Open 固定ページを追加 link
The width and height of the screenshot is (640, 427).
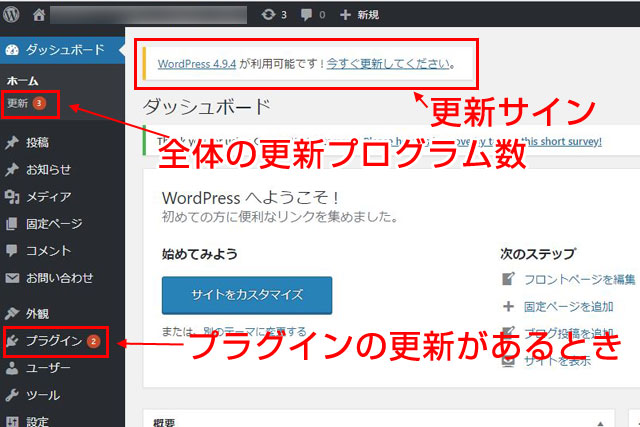click(x=569, y=307)
